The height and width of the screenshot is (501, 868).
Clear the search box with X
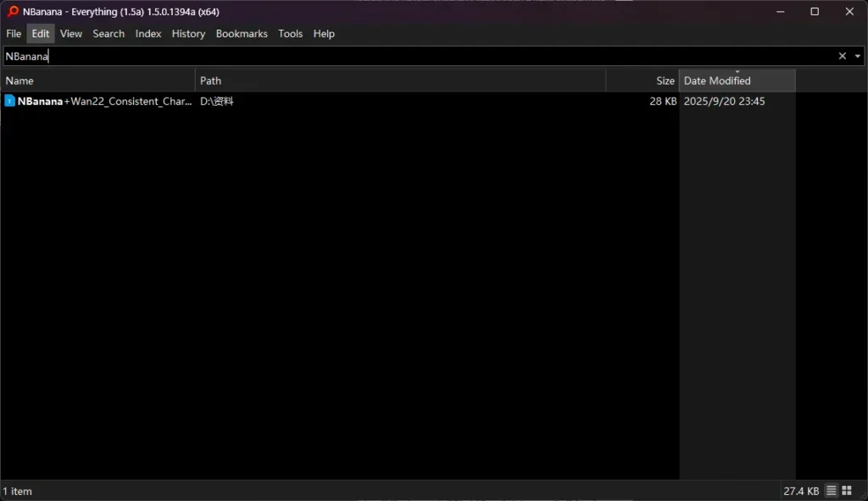(x=843, y=56)
